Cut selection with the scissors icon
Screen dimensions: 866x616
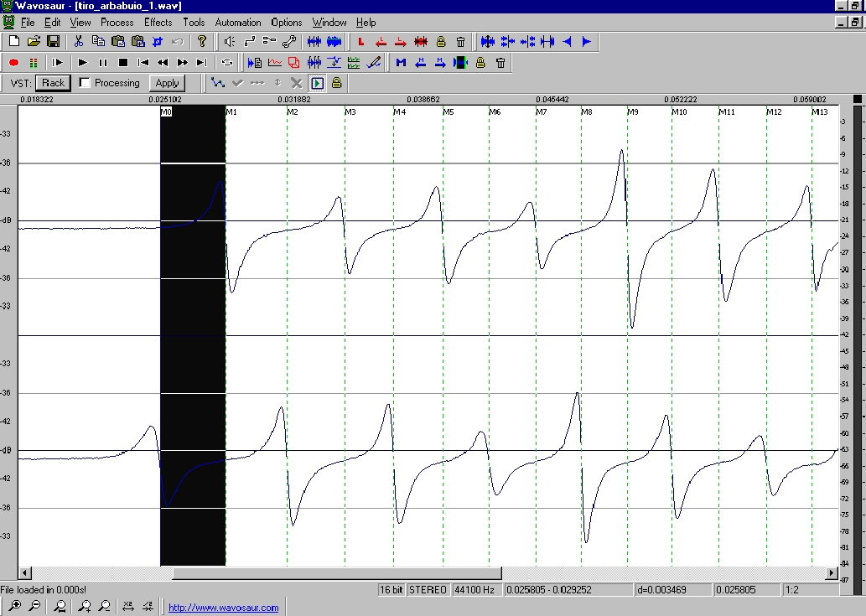click(79, 41)
